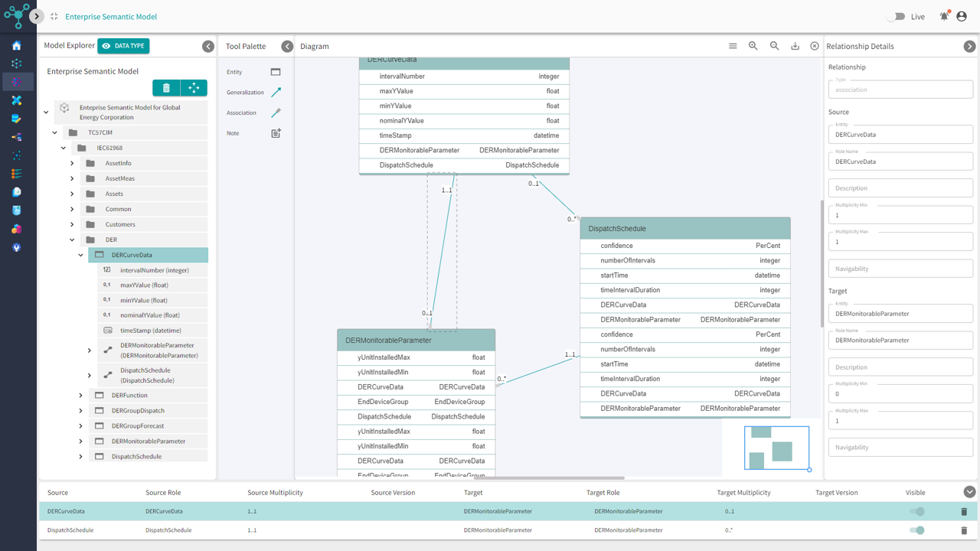The image size is (980, 551).
Task: Select the Customers folder in tree
Action: coord(120,224)
